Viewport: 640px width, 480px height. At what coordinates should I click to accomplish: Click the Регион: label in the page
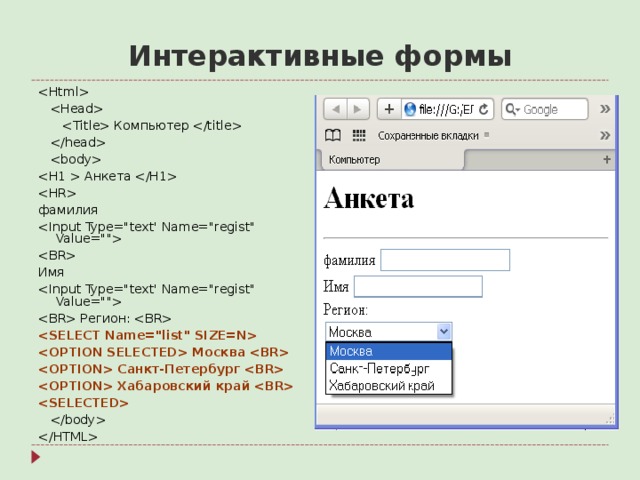coord(345,310)
